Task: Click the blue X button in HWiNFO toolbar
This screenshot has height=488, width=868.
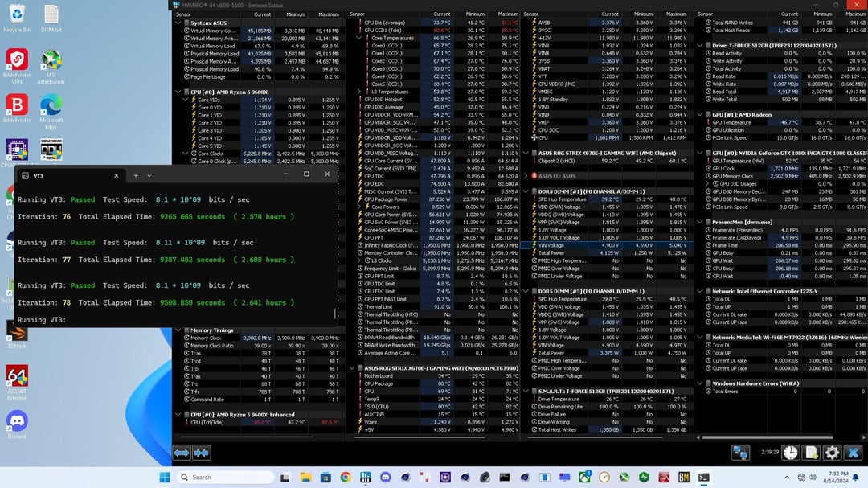Action: pyautogui.click(x=853, y=453)
